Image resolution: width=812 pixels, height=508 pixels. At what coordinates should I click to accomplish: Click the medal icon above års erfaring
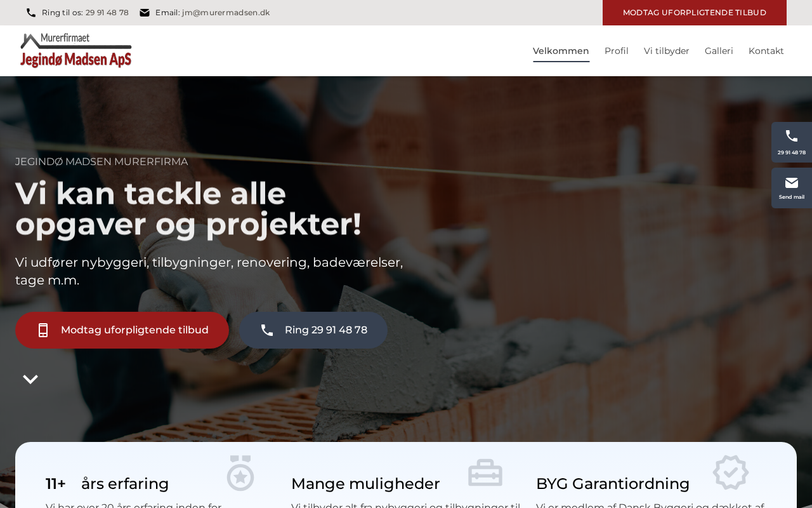point(240,472)
